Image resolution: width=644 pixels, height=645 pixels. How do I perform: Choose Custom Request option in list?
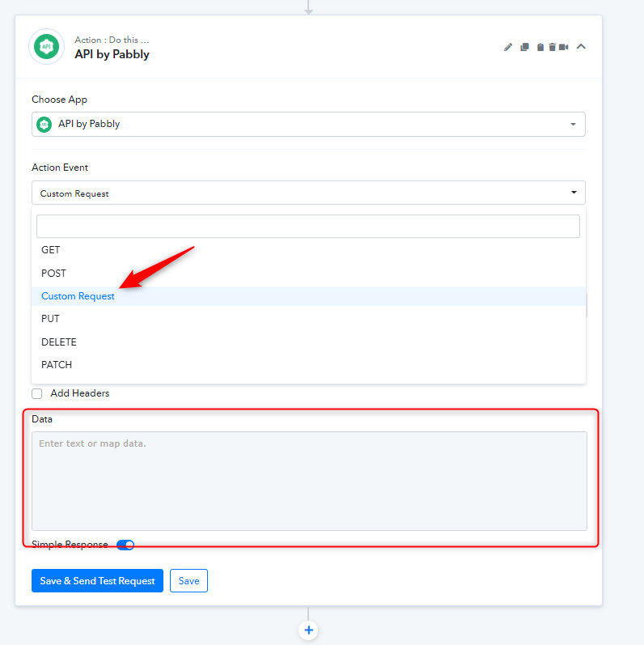[78, 296]
